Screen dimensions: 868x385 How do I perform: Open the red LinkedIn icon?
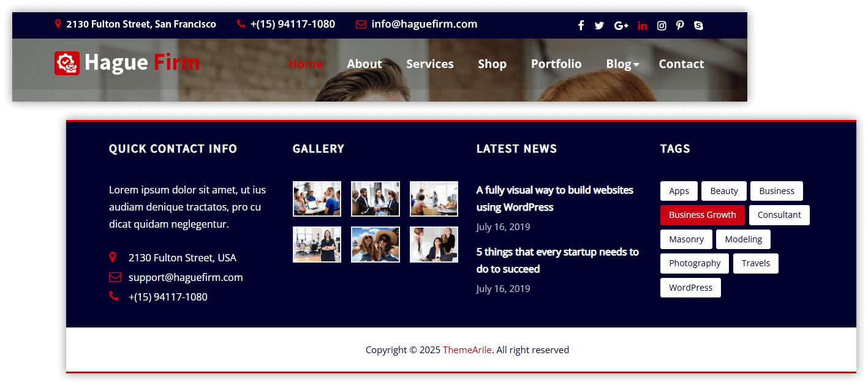(642, 25)
